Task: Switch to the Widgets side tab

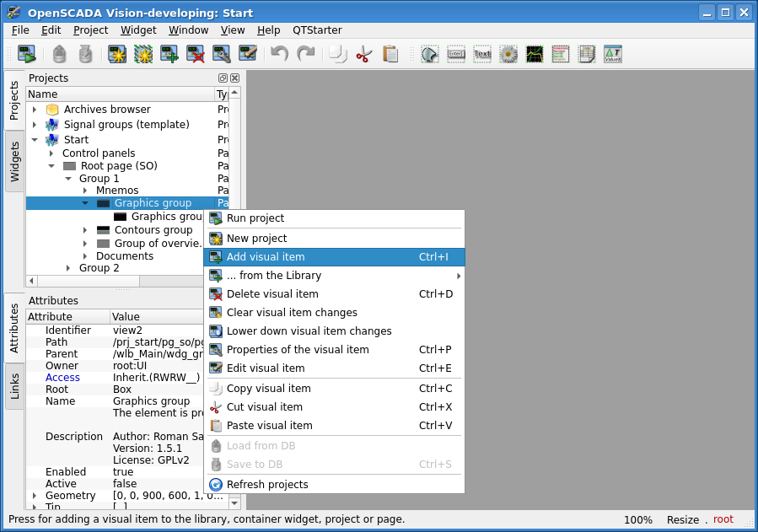Action: tap(14, 162)
